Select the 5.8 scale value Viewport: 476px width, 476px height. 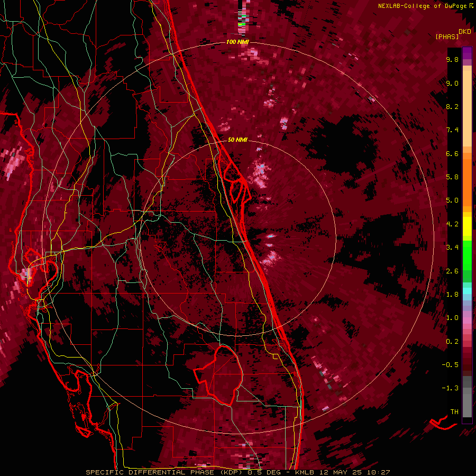click(452, 177)
